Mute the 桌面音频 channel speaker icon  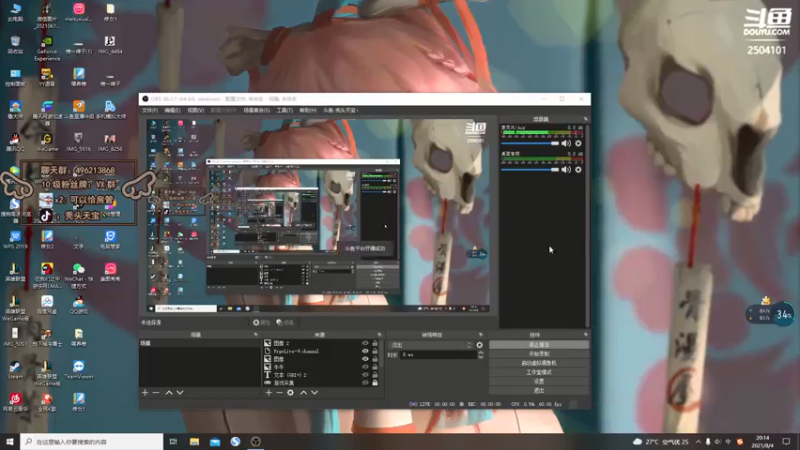566,169
